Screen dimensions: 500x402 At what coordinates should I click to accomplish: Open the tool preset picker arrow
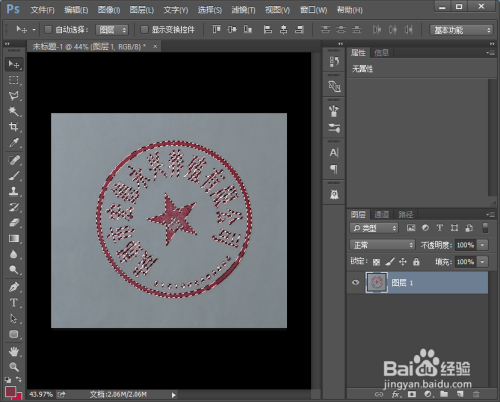[x=34, y=30]
